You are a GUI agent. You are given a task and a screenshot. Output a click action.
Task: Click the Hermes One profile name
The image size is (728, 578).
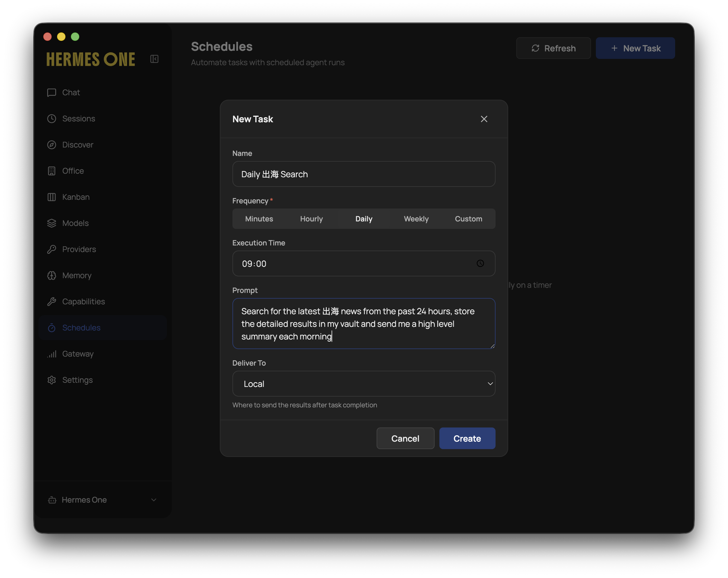point(84,500)
